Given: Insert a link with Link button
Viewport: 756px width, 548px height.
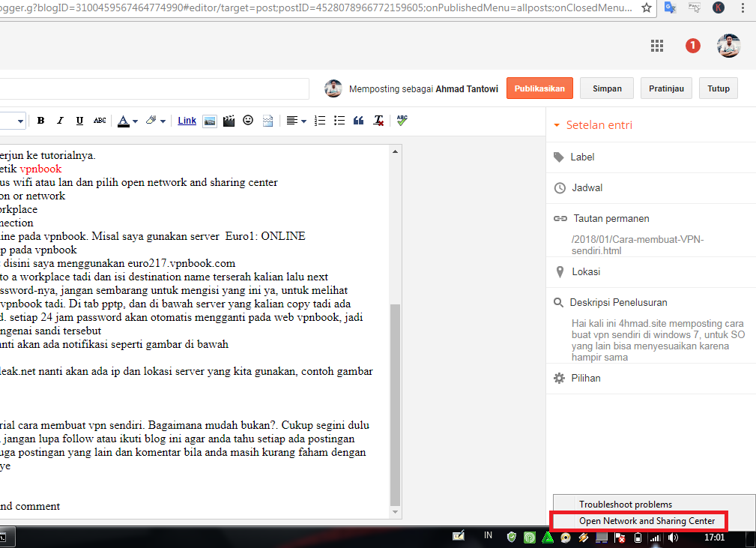Looking at the screenshot, I should coord(187,121).
